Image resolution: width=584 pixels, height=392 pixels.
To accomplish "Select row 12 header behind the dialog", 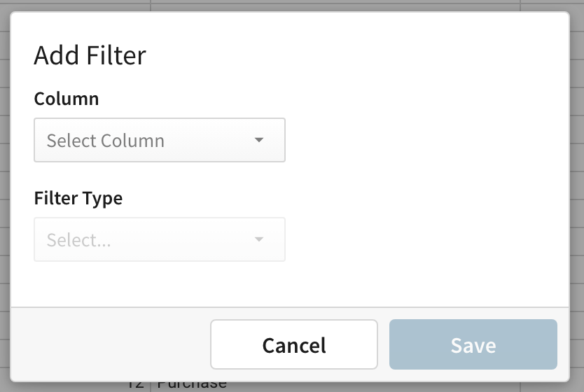I will (136, 386).
